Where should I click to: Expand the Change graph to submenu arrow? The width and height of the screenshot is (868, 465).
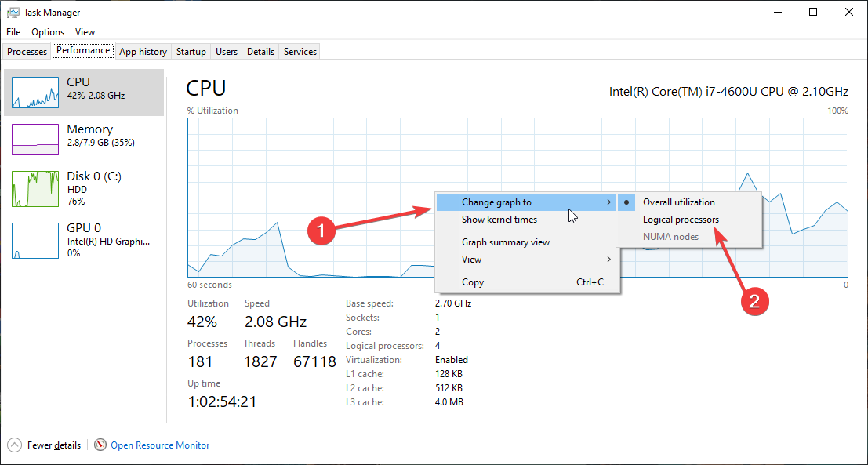coord(609,202)
